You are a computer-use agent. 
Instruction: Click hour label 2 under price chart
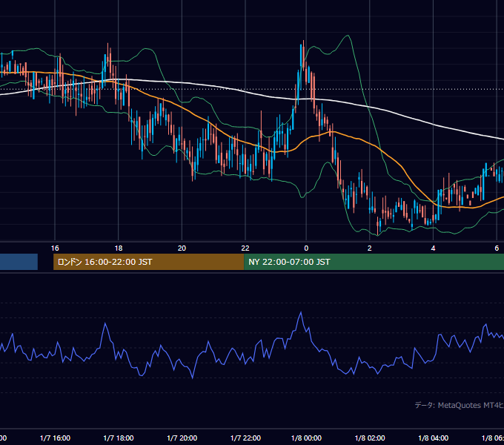[370, 248]
